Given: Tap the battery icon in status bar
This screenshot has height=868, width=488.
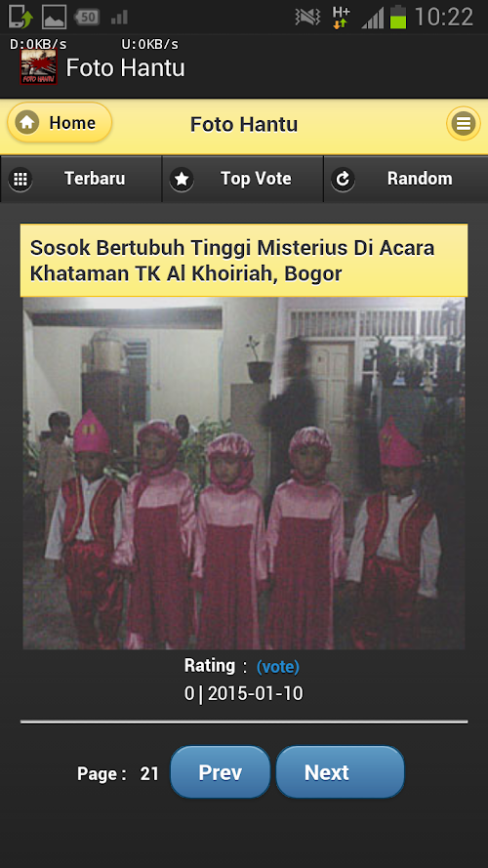Looking at the screenshot, I should [398, 18].
